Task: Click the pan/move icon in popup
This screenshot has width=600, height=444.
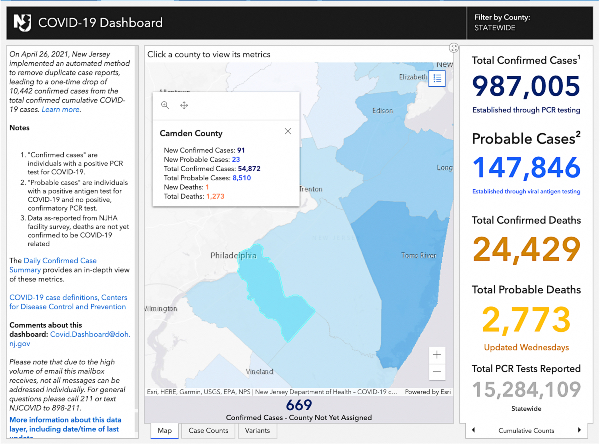Action: [184, 105]
